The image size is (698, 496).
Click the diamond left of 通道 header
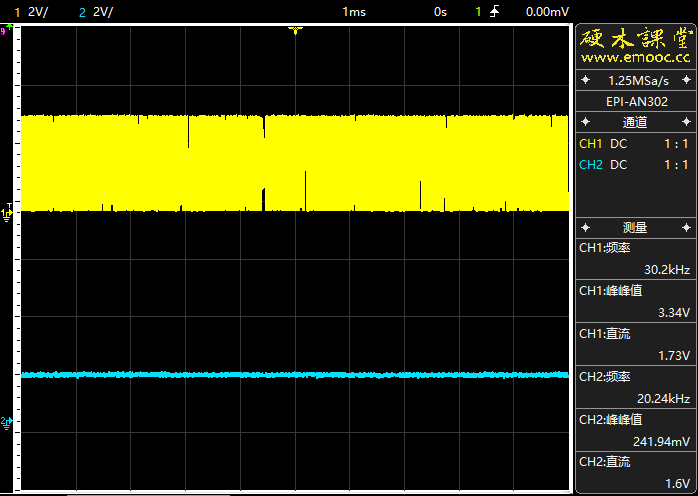click(x=586, y=123)
